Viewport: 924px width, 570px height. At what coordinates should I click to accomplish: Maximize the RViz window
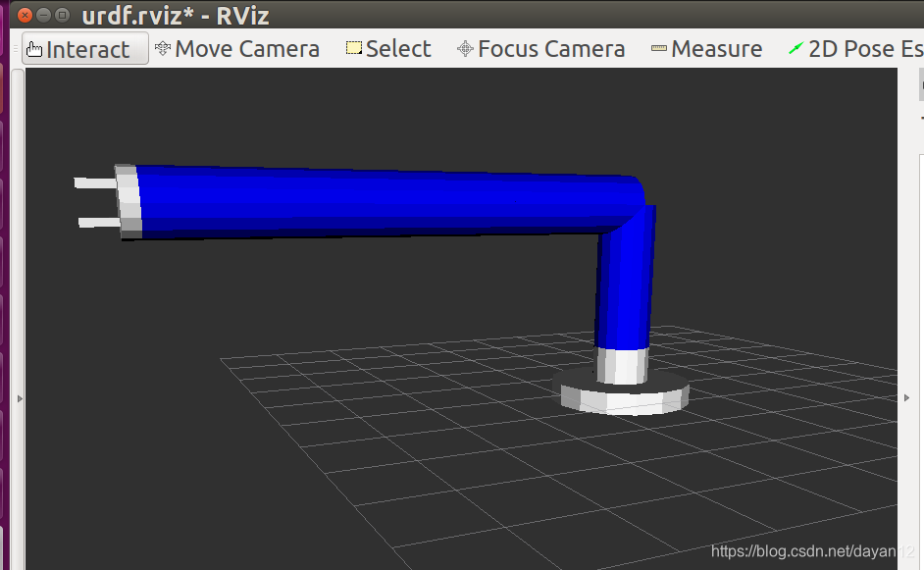62,15
